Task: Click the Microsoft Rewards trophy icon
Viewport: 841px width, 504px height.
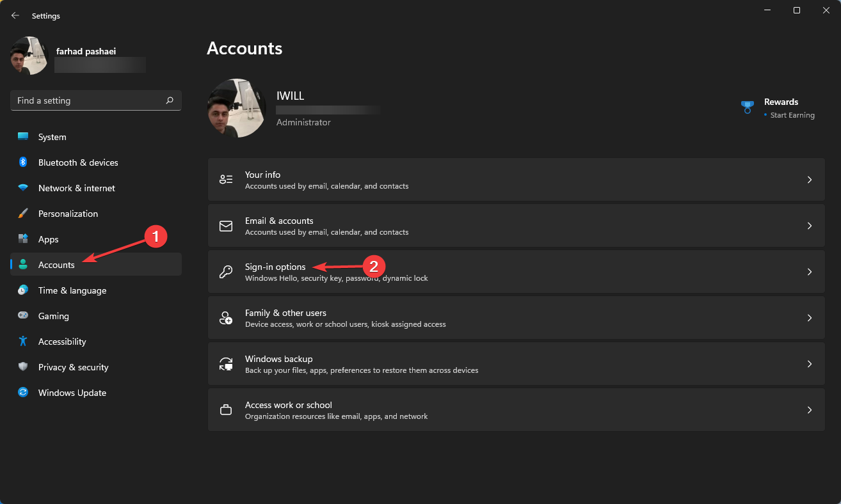Action: (x=747, y=107)
